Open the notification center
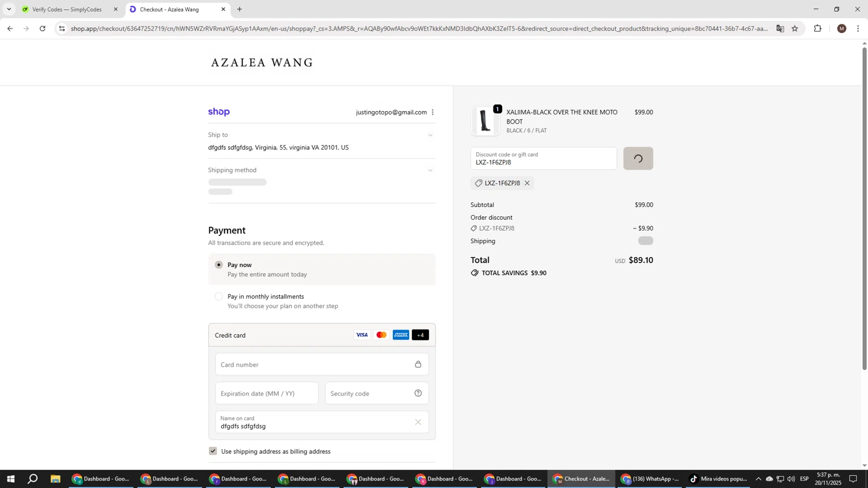 [x=853, y=479]
